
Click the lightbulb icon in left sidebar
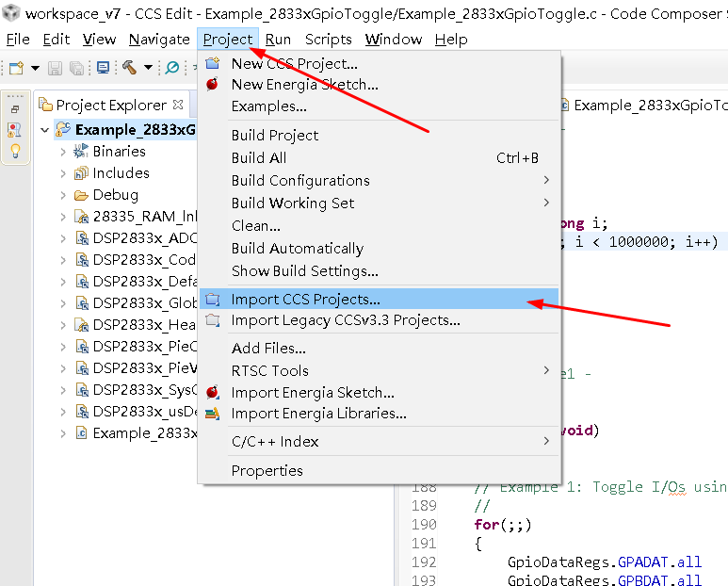(15, 151)
